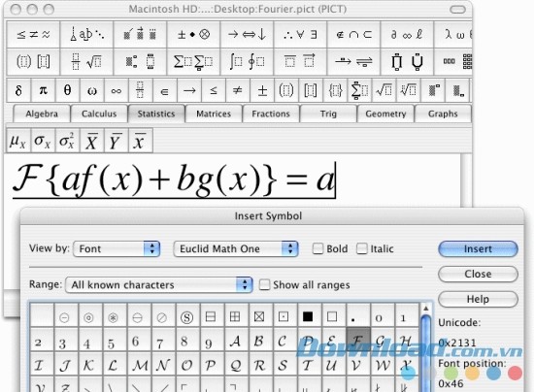
Task: Open the relational symbols palette (≤ ≠ ≈)
Action: coord(33,34)
